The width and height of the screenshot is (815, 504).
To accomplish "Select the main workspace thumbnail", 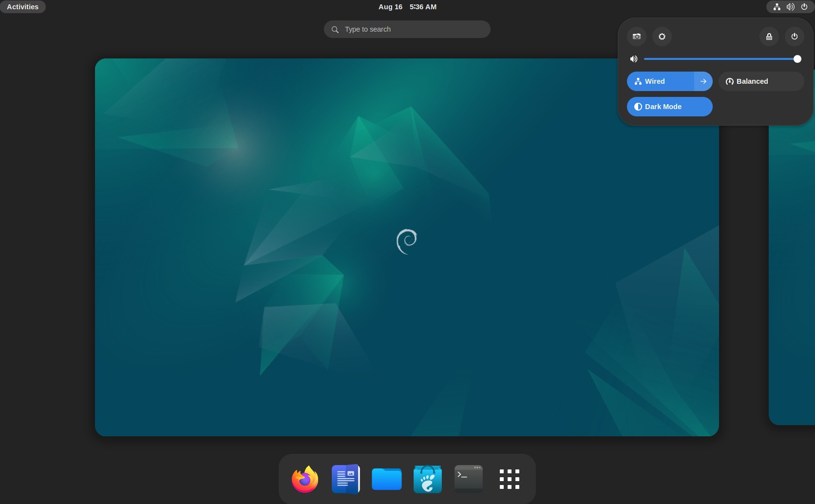I will (407, 247).
